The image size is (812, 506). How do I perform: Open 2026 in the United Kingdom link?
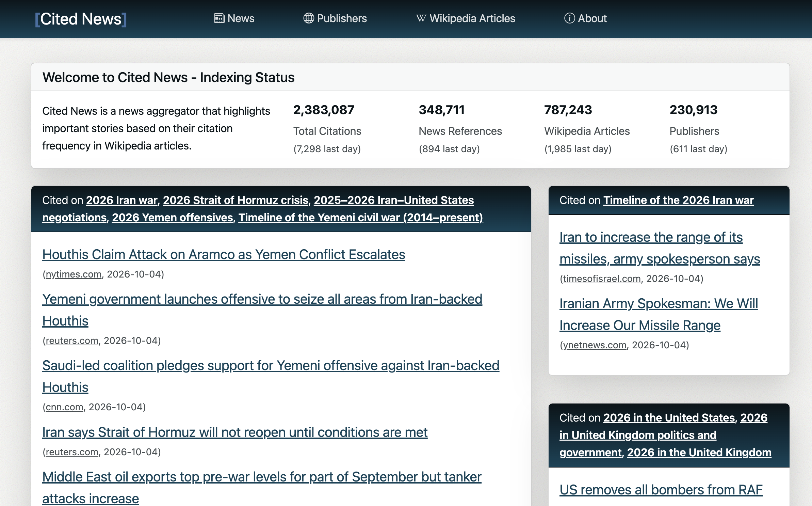point(699,453)
